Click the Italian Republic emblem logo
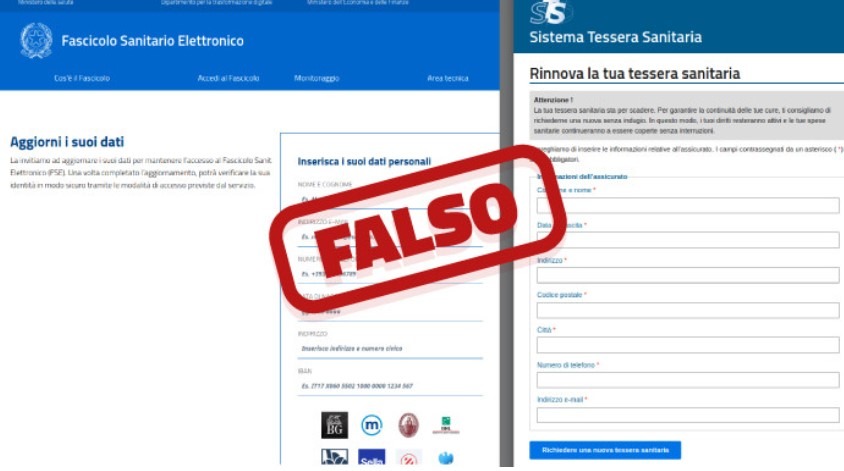Viewport: 844px width, 471px height. (36, 40)
